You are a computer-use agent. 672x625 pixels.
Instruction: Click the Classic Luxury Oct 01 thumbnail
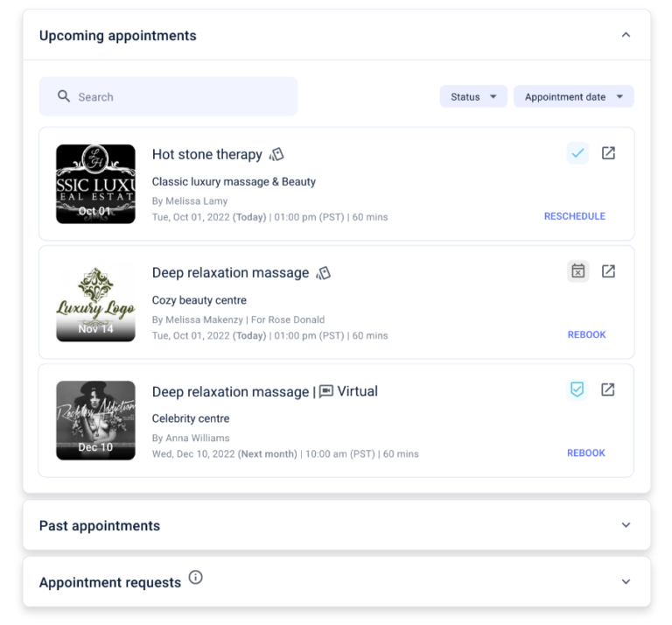95,184
